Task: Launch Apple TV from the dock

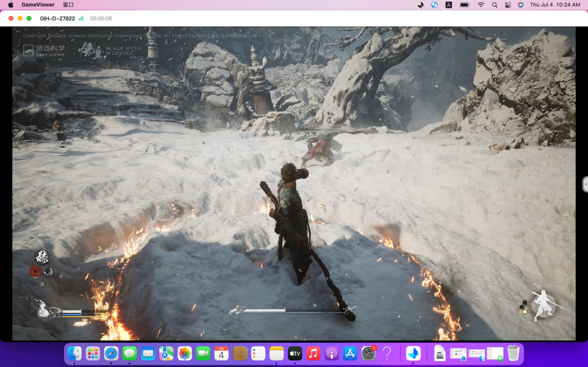Action: [295, 353]
